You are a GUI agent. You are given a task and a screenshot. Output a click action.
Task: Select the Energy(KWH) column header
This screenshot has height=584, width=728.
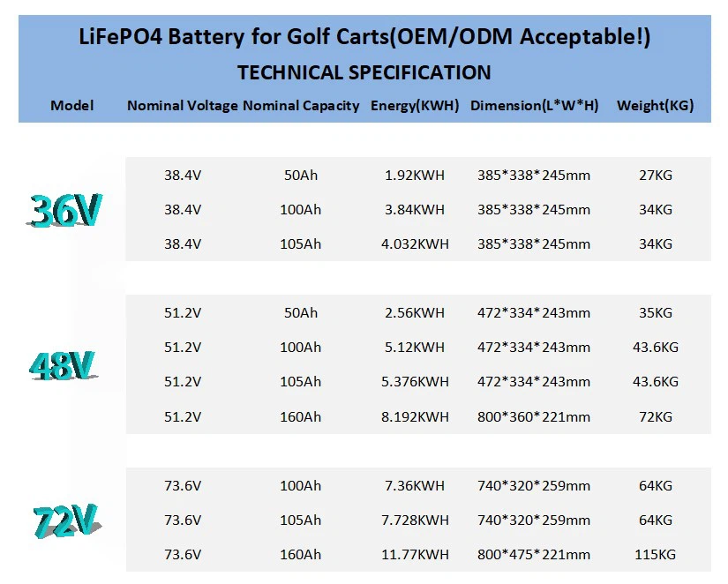pos(415,106)
